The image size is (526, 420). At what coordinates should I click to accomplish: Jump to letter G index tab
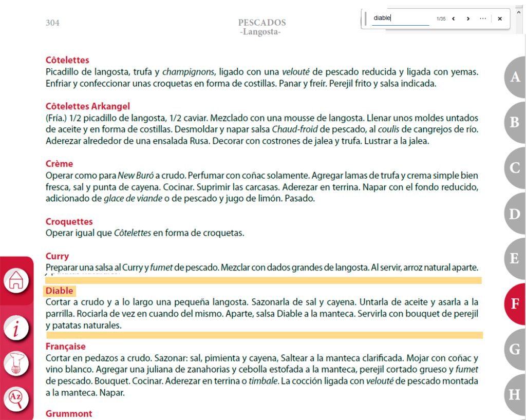tap(515, 349)
